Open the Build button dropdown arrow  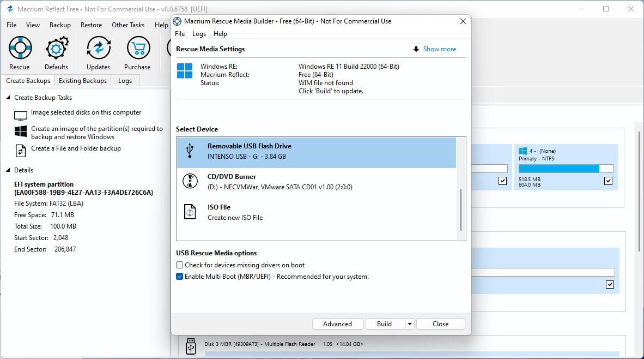(x=410, y=324)
